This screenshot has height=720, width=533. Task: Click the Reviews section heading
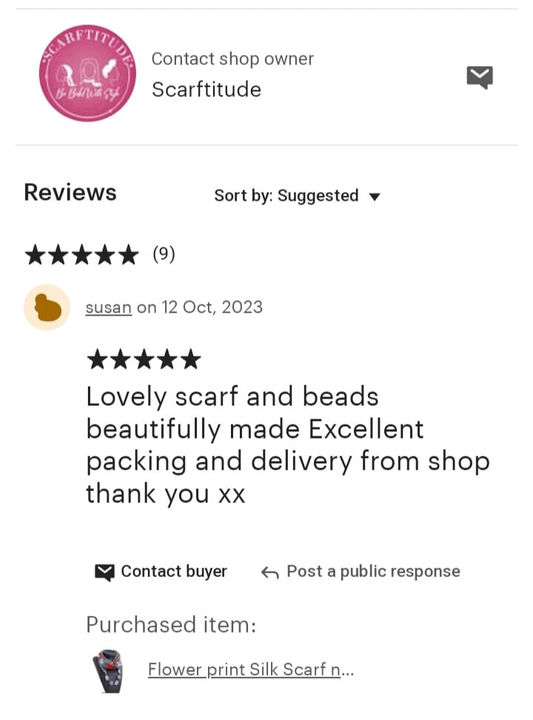70,192
